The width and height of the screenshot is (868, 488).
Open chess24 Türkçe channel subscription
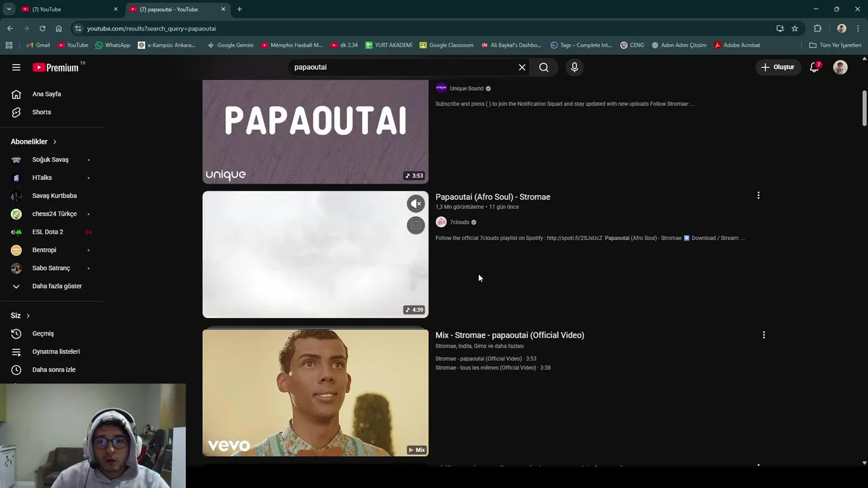click(53, 213)
